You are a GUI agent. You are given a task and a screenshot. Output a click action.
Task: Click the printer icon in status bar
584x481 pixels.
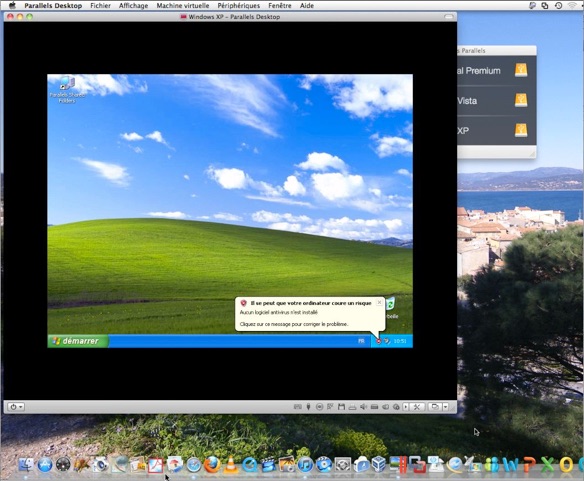(x=352, y=407)
